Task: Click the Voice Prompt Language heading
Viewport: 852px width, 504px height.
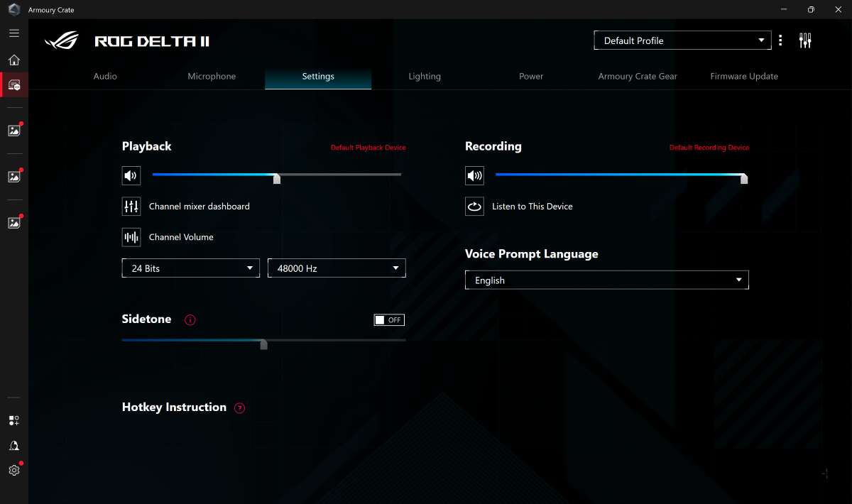Action: [532, 254]
